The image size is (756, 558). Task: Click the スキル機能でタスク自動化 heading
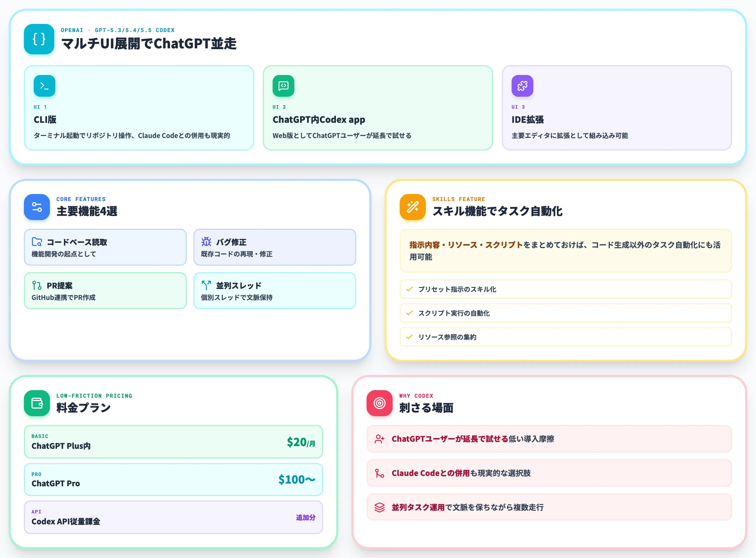tap(497, 211)
